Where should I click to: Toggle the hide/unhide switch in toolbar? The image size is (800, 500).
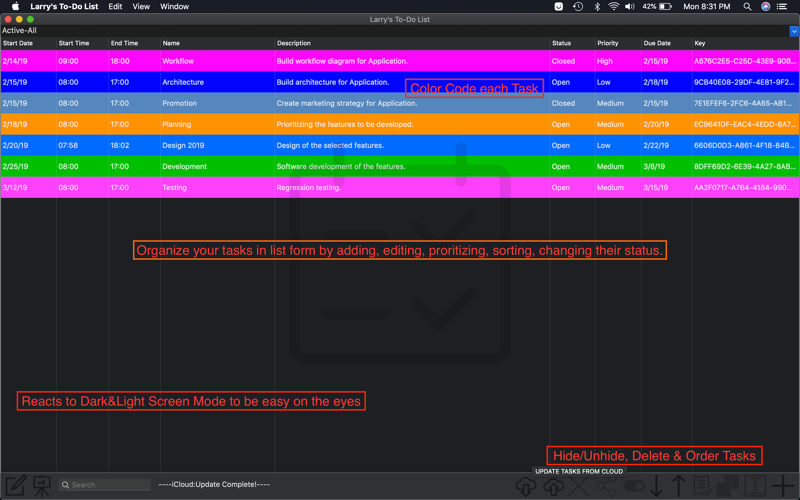(634, 486)
